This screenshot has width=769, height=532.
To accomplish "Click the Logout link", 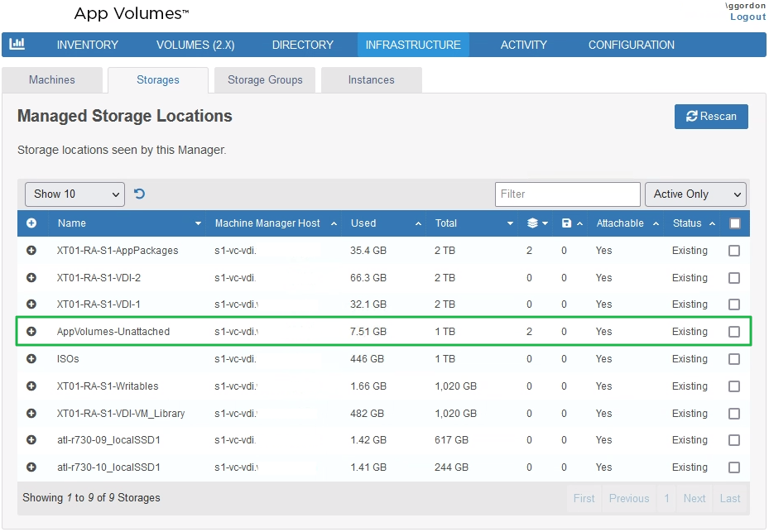I will pos(747,17).
